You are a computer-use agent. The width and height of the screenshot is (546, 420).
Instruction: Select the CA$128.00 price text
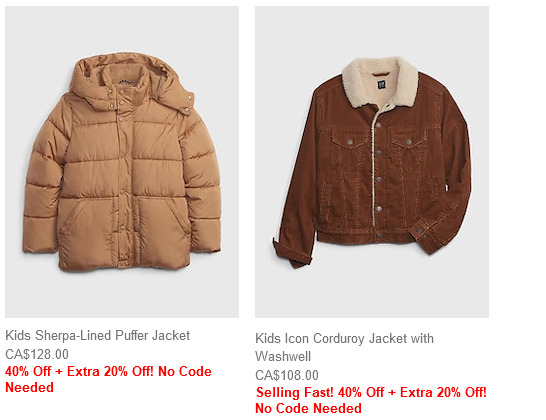click(37, 354)
